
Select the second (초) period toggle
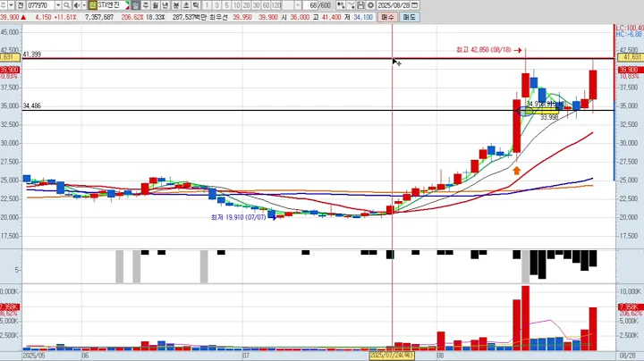click(186, 5)
